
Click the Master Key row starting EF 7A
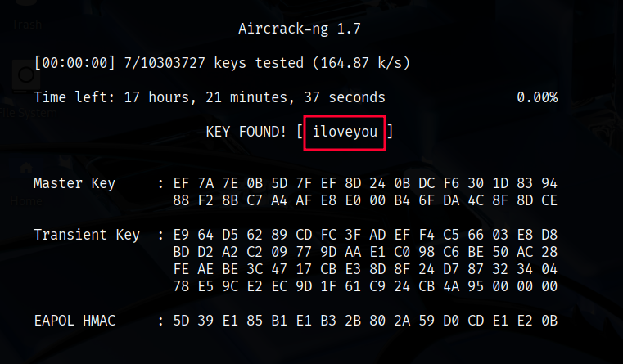(x=365, y=183)
